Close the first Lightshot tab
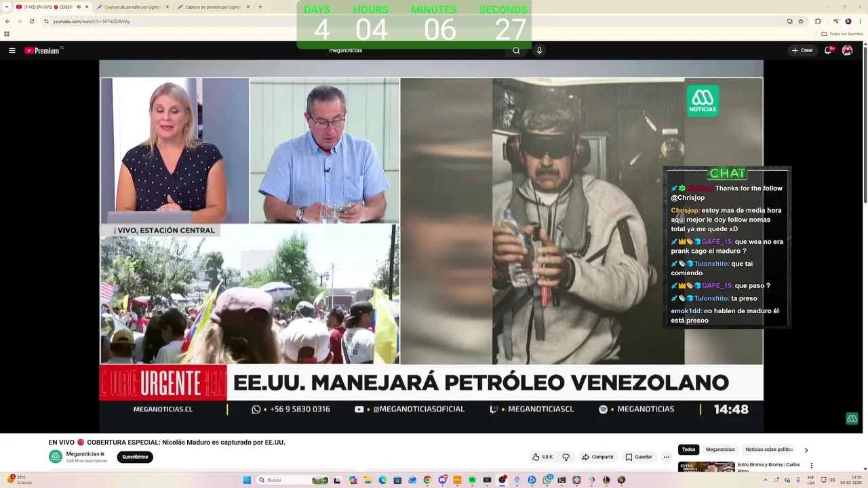 point(167,7)
